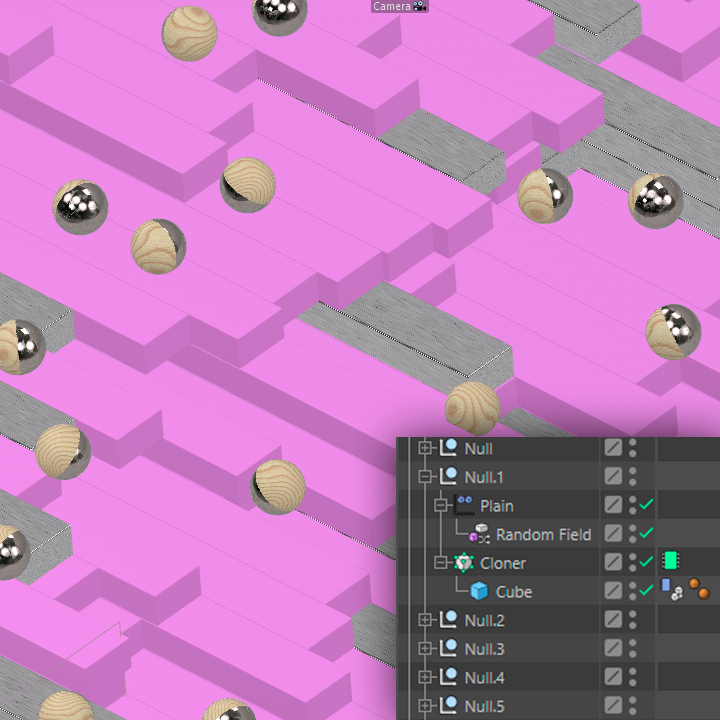720x720 pixels.
Task: Disable the Cloner green checkmark
Action: pyautogui.click(x=646, y=561)
